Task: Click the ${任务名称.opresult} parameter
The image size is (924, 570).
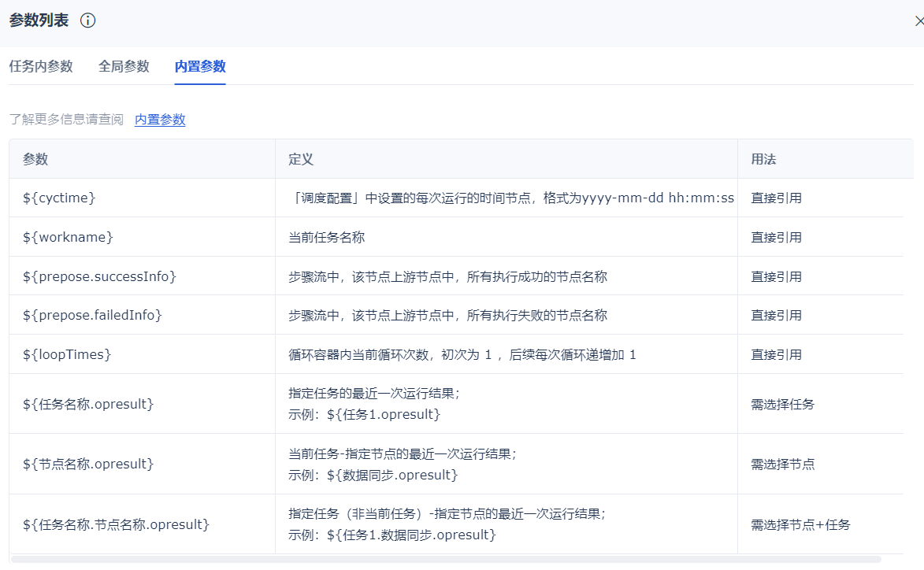Action: 88,404
